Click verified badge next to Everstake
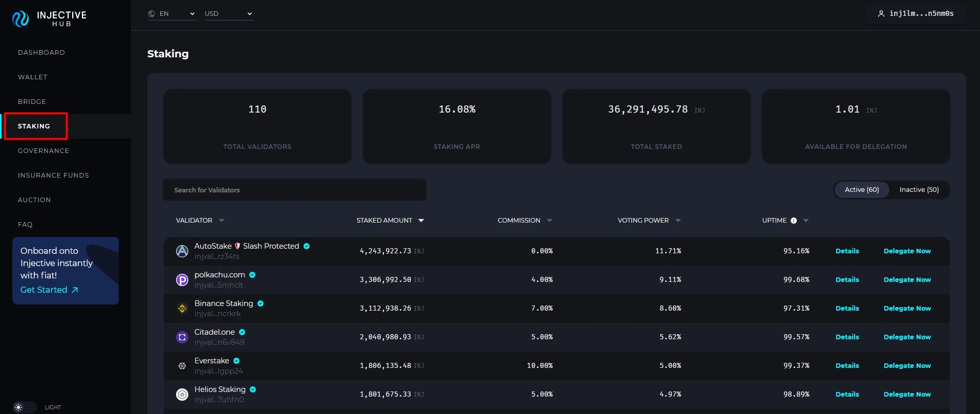 [x=236, y=361]
